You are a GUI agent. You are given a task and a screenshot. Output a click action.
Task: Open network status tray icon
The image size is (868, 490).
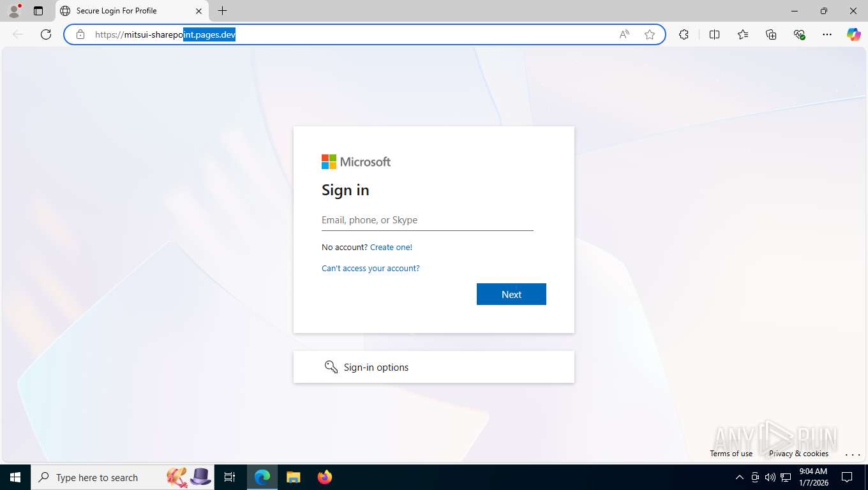786,477
